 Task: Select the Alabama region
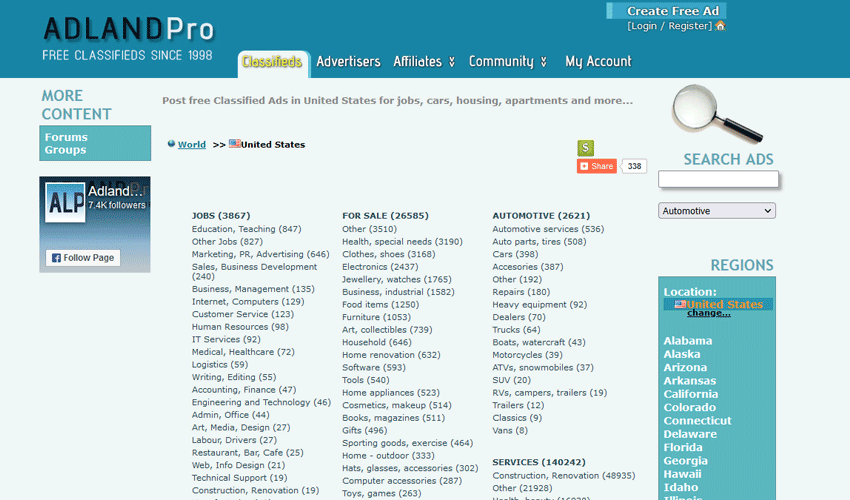coord(688,341)
